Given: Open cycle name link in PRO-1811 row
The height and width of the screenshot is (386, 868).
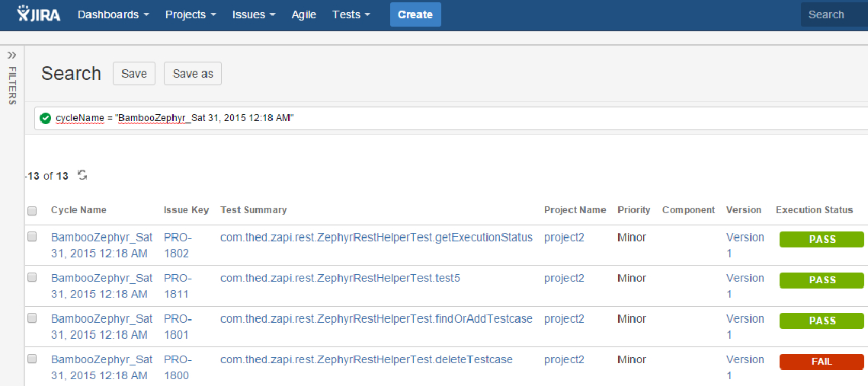Looking at the screenshot, I should (x=102, y=286).
